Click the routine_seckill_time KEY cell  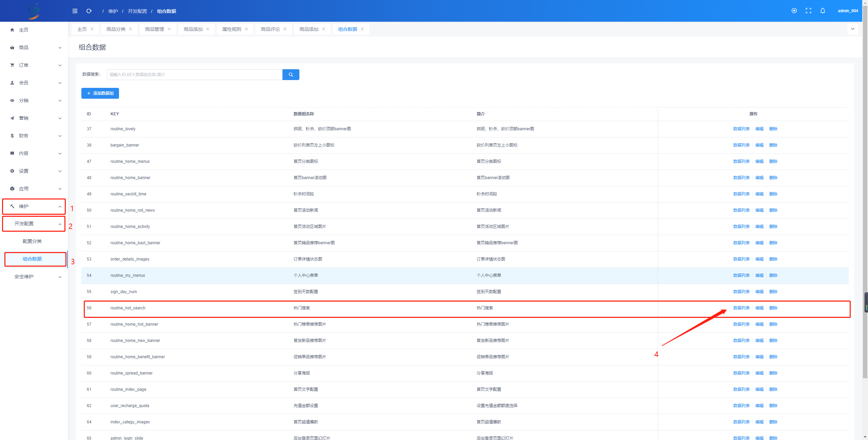point(128,194)
